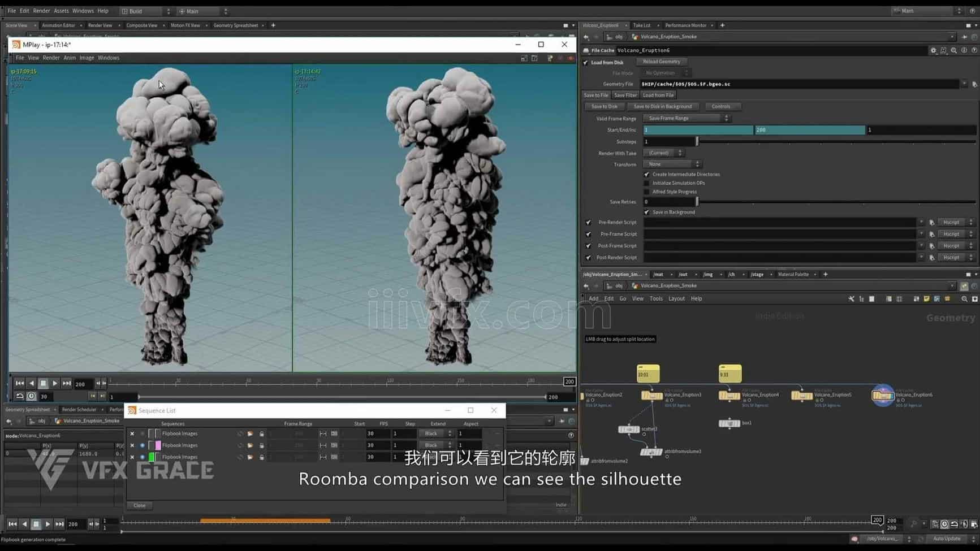Toggle Create Intermediate Directories

(x=647, y=175)
